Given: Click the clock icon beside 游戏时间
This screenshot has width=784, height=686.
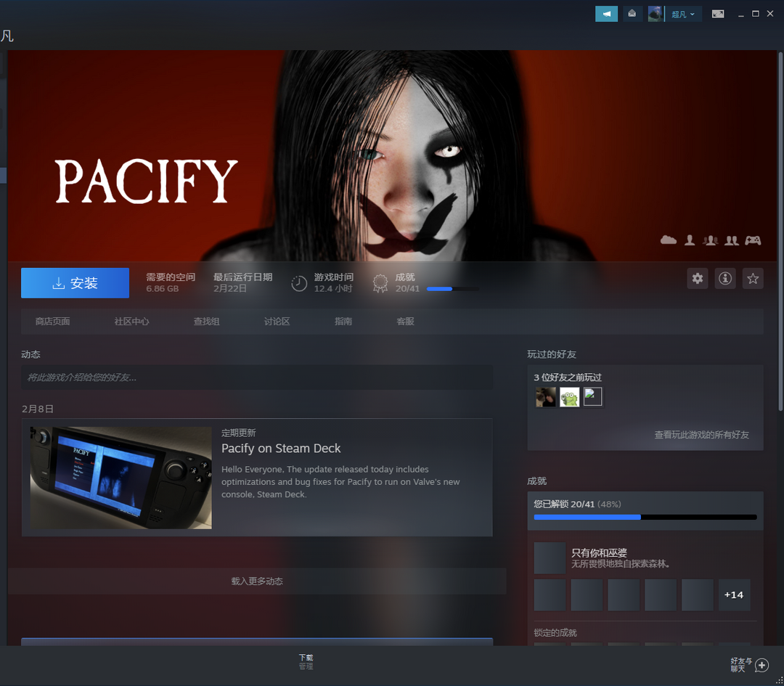Looking at the screenshot, I should (x=299, y=284).
